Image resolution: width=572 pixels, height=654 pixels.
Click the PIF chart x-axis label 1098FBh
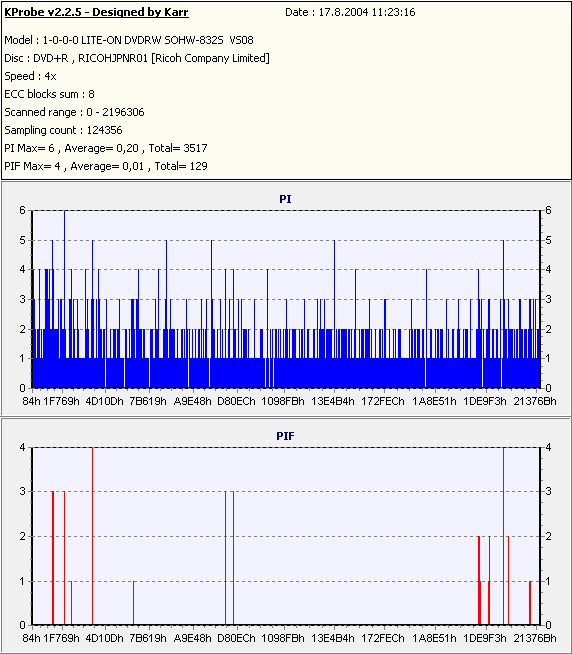pos(283,638)
